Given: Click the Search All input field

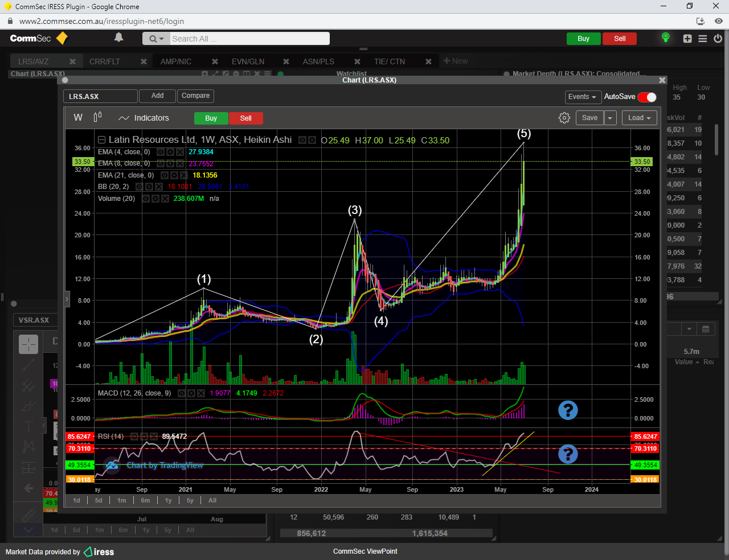Looking at the screenshot, I should click(249, 39).
